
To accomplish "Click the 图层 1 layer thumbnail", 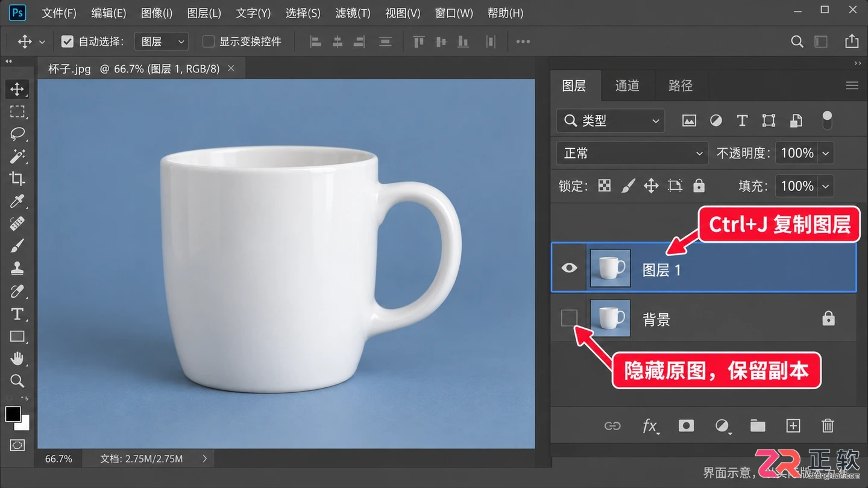I will (610, 268).
